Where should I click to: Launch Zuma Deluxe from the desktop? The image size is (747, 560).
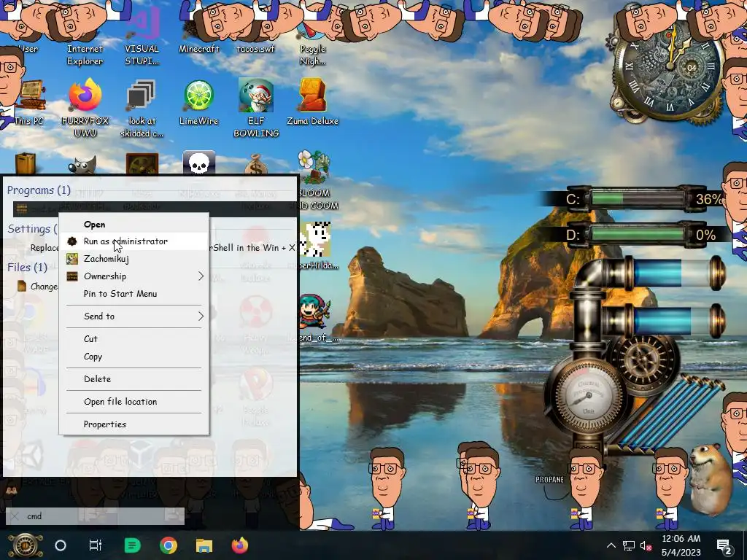312,102
